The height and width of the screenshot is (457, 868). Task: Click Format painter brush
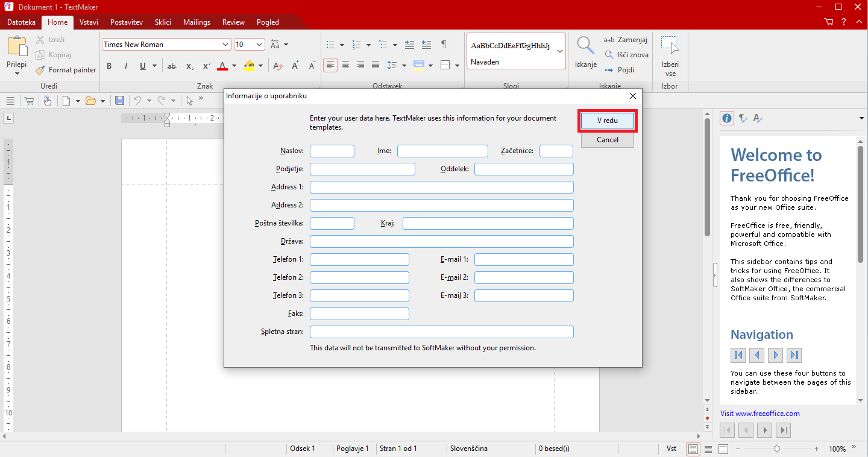(x=66, y=70)
